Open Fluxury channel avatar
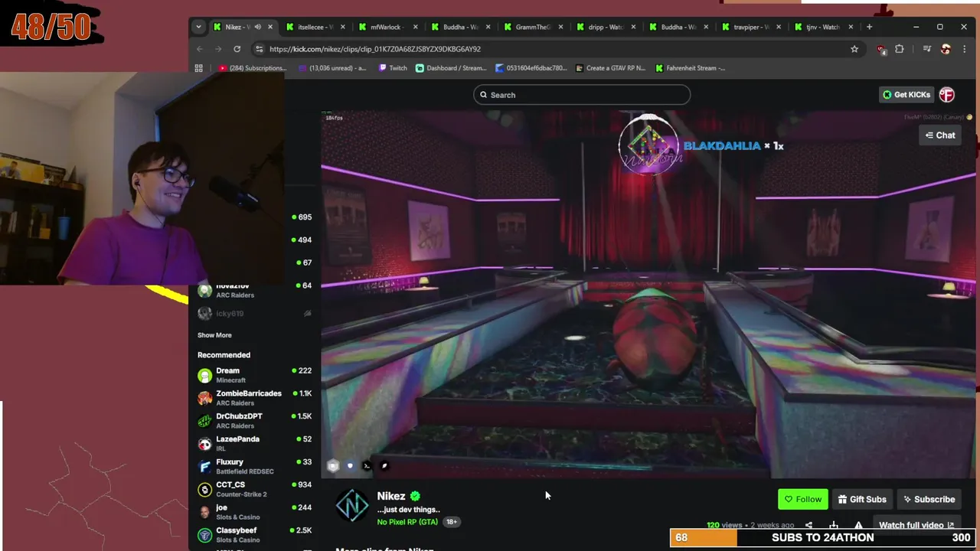Image resolution: width=980 pixels, height=551 pixels. point(204,468)
